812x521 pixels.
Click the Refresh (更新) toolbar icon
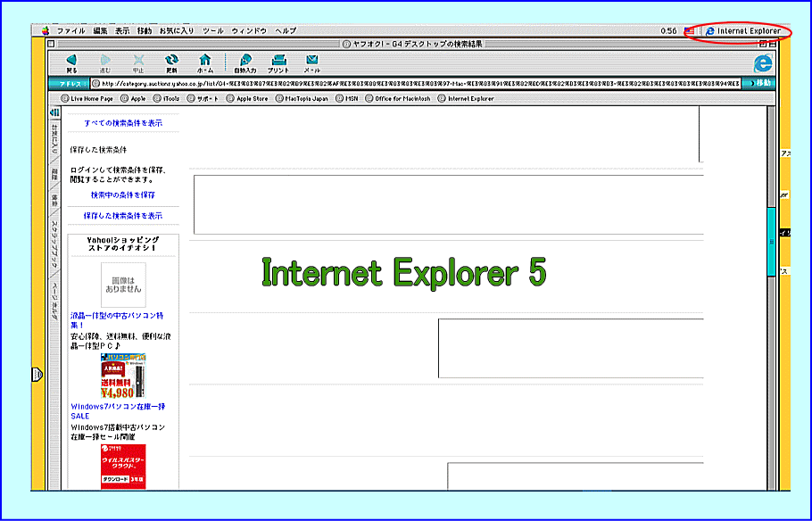click(172, 60)
